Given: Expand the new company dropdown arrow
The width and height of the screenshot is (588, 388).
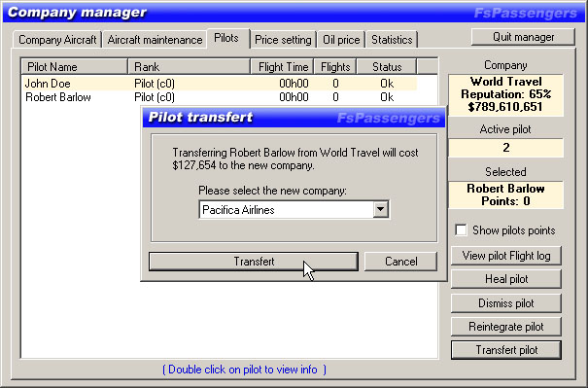Looking at the screenshot, I should point(380,209).
